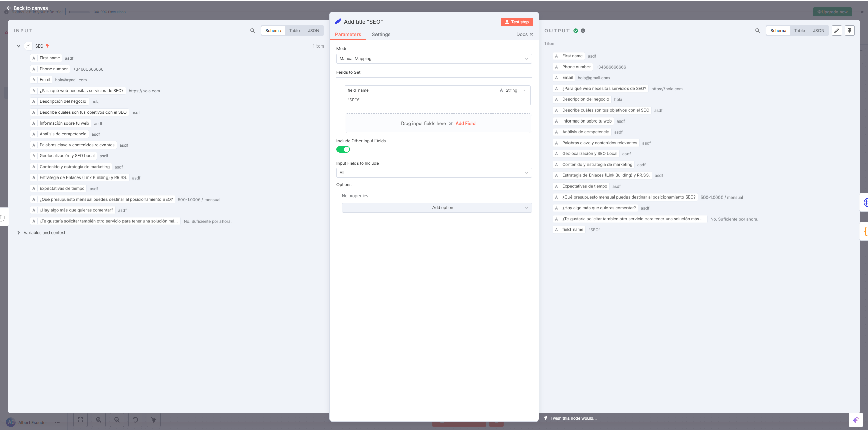Edit output with the pencil button

837,31
